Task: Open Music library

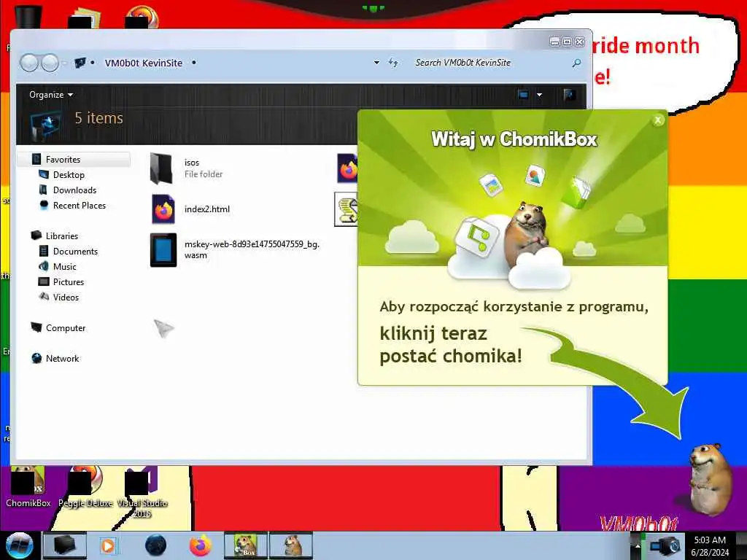Action: pos(64,267)
